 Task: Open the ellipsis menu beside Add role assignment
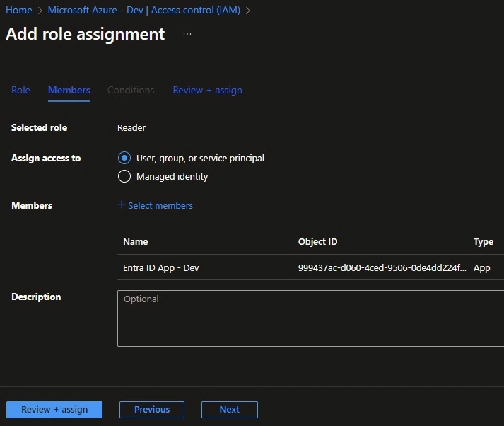pyautogui.click(x=187, y=34)
